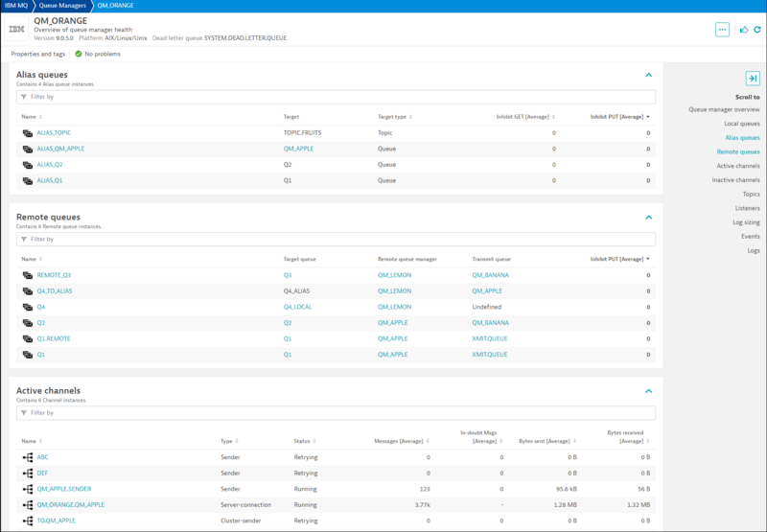Viewport: 767px width, 532px height.
Task: Collapse the Remote queues section
Action: tap(648, 218)
